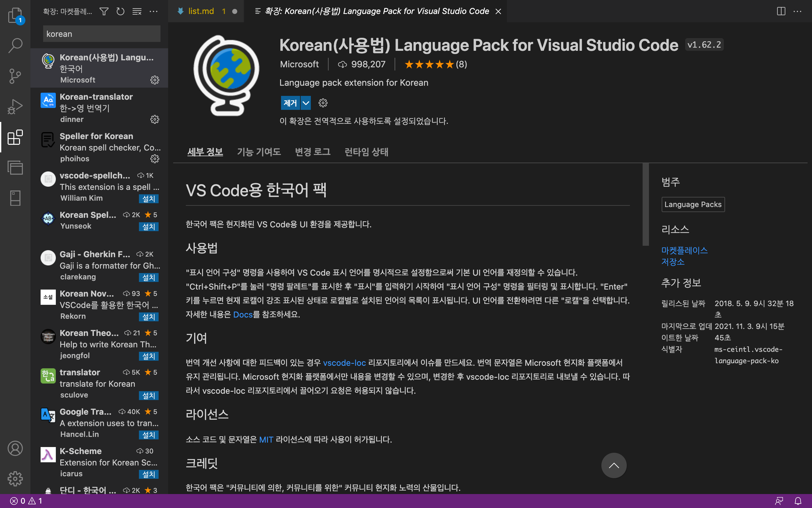Install Korean Theo extension by jeongfol
812x508 pixels.
tap(149, 356)
